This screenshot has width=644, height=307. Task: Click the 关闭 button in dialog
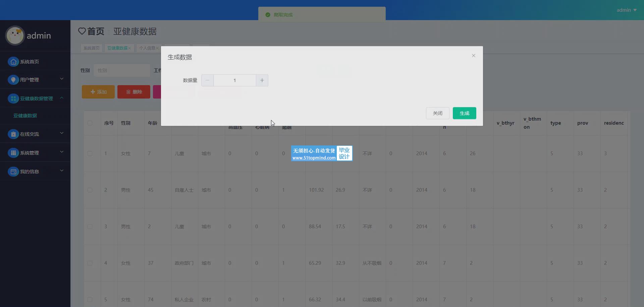pos(437,113)
